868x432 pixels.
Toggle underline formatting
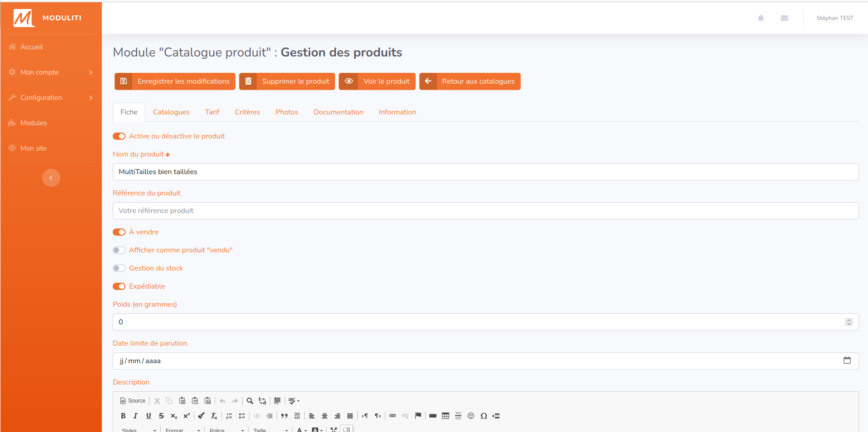click(149, 416)
